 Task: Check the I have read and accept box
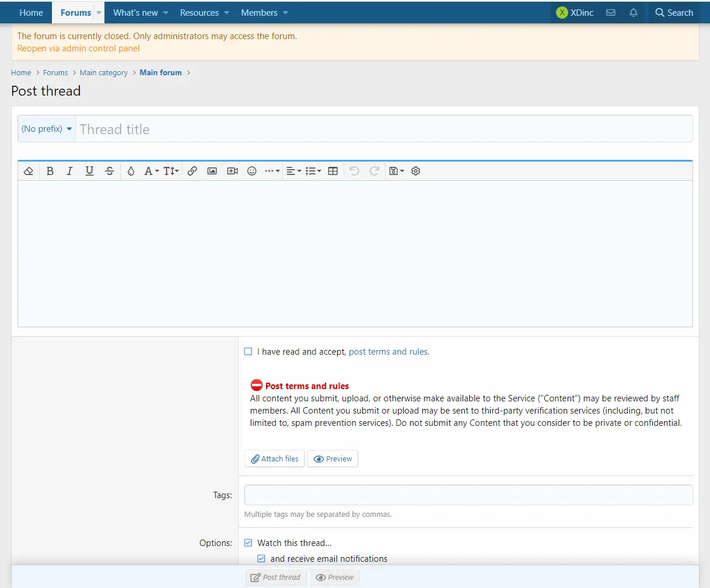[248, 351]
